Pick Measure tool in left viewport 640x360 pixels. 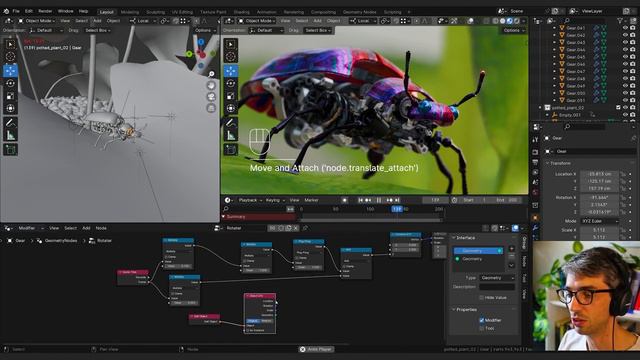click(x=10, y=135)
